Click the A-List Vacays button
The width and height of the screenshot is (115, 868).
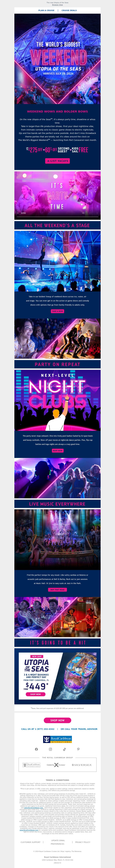click(58, 161)
